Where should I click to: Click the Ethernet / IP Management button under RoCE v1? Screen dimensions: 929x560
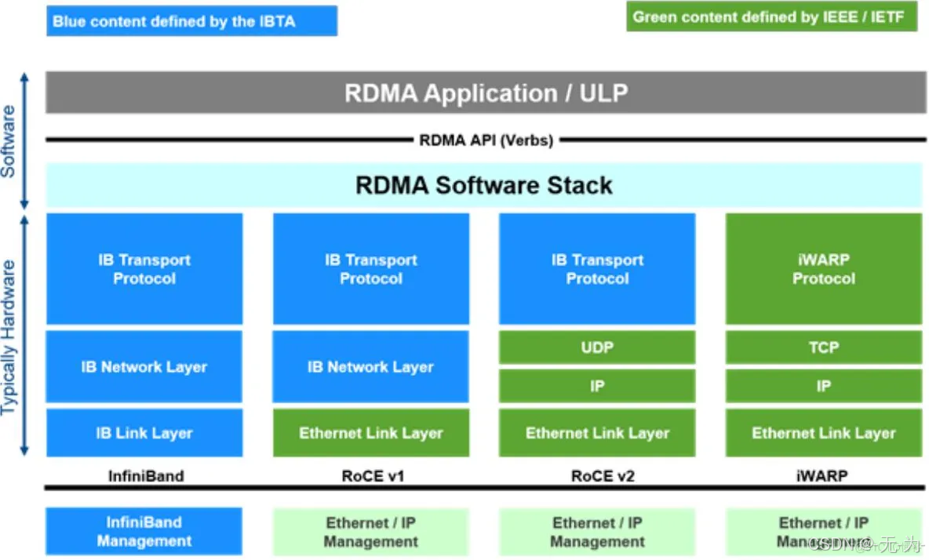(370, 531)
